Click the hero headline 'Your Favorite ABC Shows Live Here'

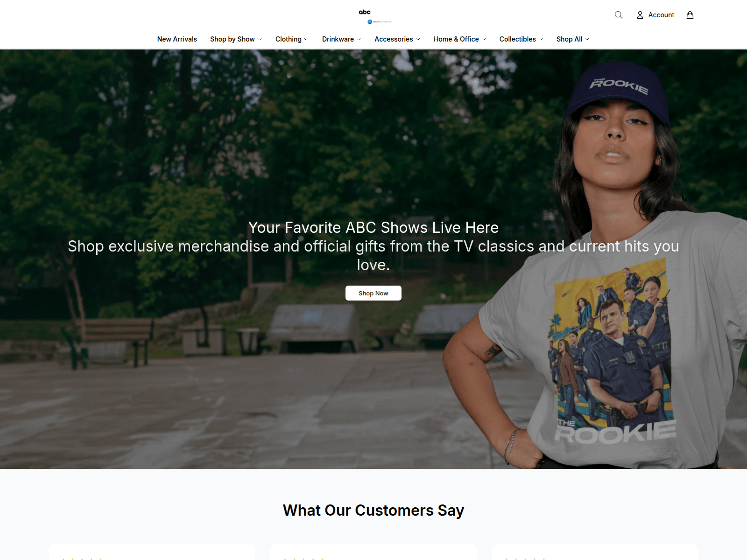(373, 228)
